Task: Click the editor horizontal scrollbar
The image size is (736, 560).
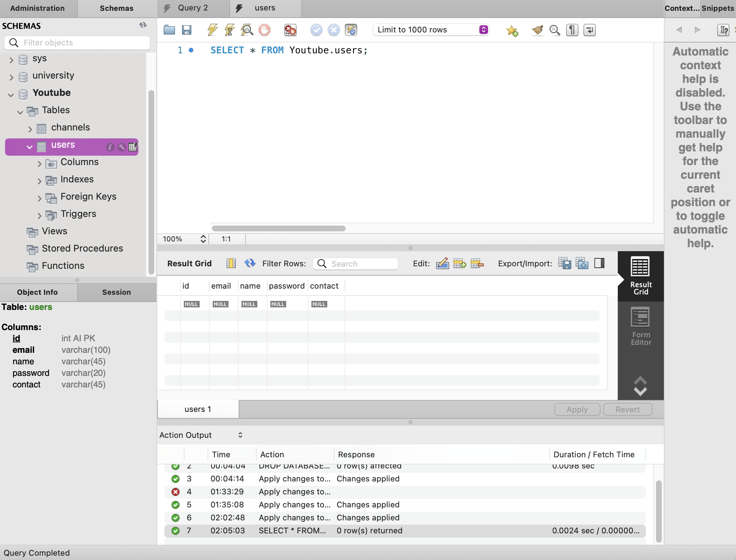Action: pos(279,228)
